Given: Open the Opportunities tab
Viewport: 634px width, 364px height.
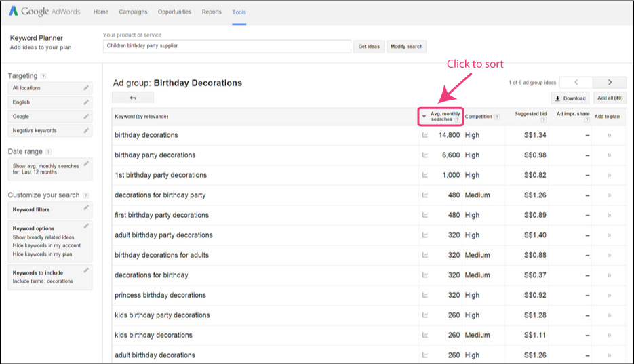Looking at the screenshot, I should (175, 12).
